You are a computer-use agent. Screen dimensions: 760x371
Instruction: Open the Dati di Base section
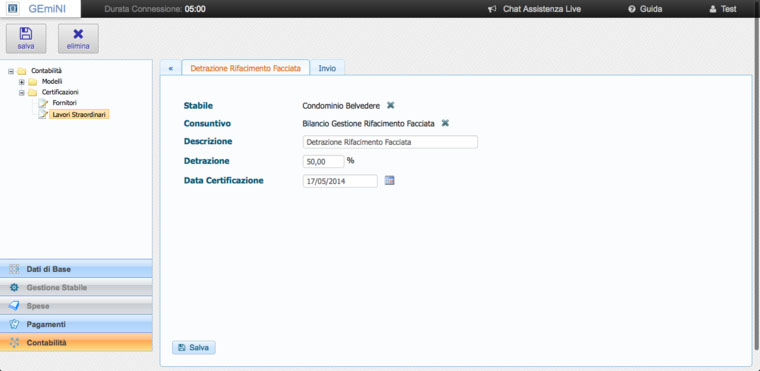[76, 269]
